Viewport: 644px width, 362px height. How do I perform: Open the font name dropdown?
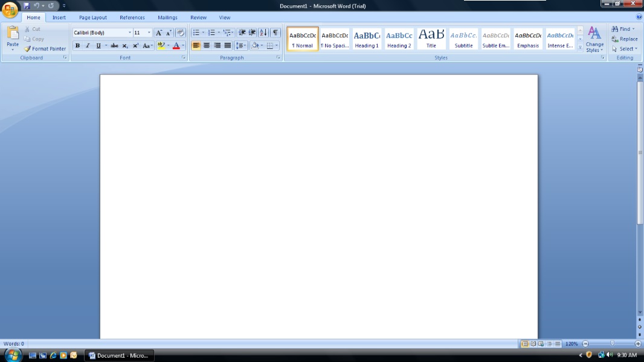(x=129, y=33)
